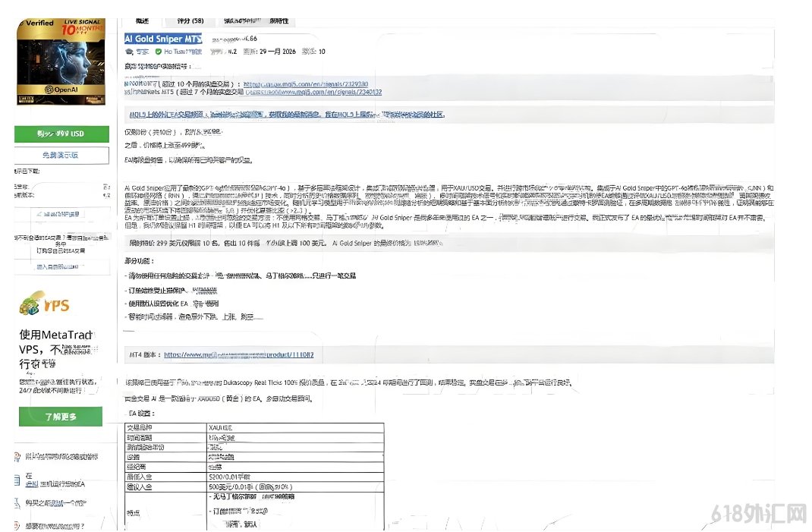
Task: Click the 建议入金 table row label
Action: tap(140, 487)
